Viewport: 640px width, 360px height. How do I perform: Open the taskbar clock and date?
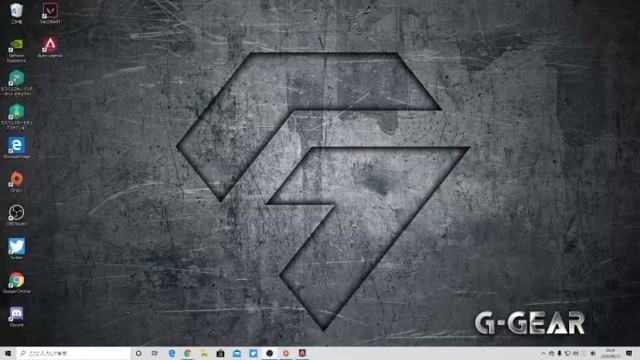(x=611, y=353)
